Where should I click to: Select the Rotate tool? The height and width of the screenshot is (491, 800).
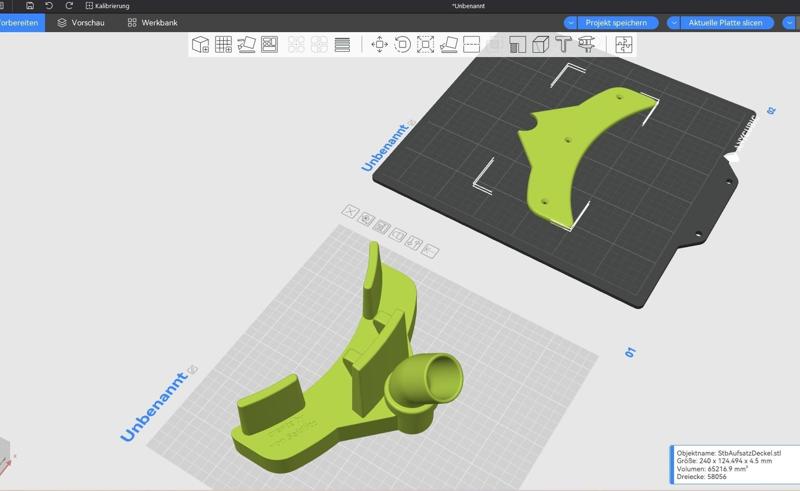[402, 45]
